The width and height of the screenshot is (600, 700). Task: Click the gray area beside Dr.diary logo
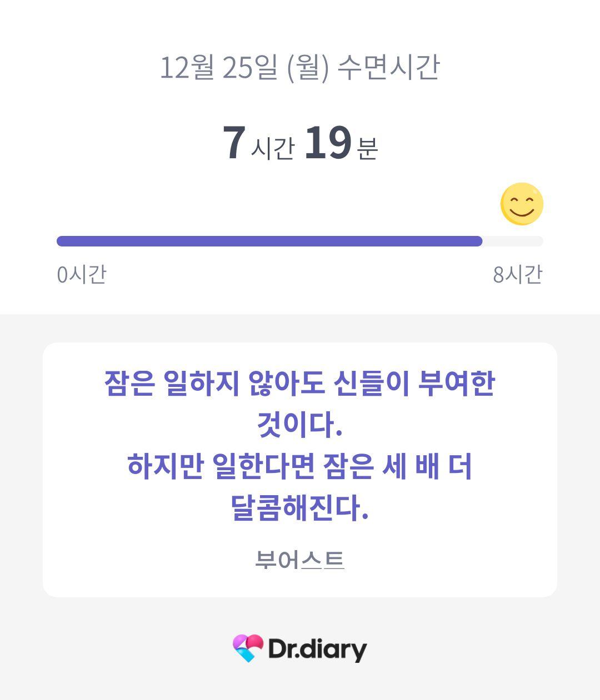tap(472, 648)
